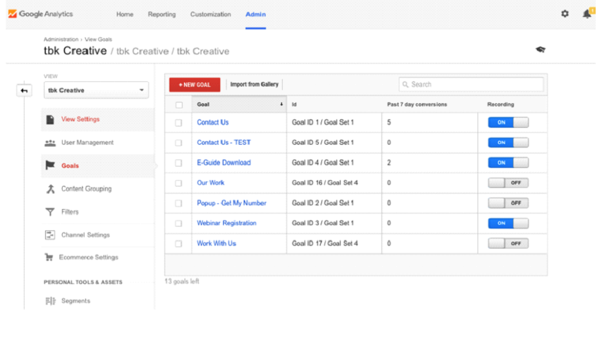This screenshot has width=604, height=364.
Task: Open the Popup - Get My Number link
Action: tap(232, 203)
